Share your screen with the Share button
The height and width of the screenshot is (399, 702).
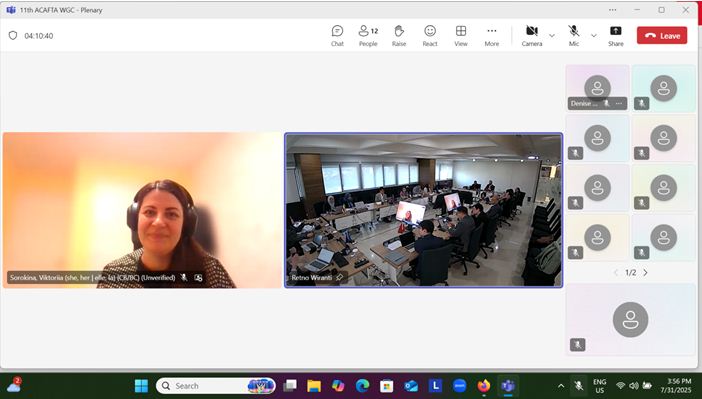tap(616, 36)
